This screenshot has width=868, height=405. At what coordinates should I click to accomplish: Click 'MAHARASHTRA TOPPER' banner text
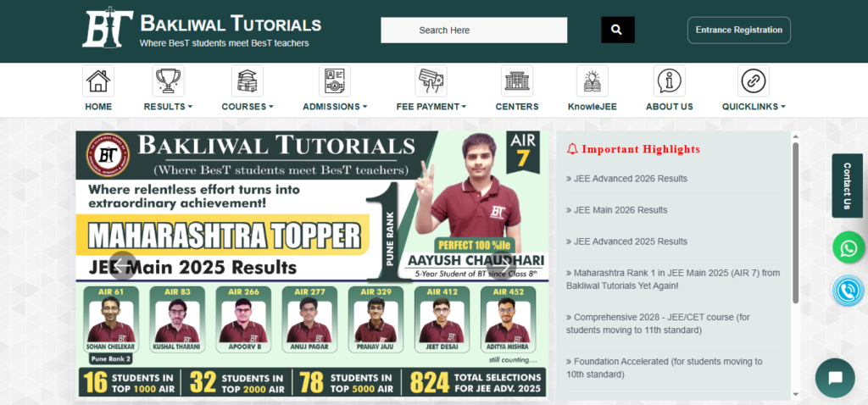click(224, 236)
